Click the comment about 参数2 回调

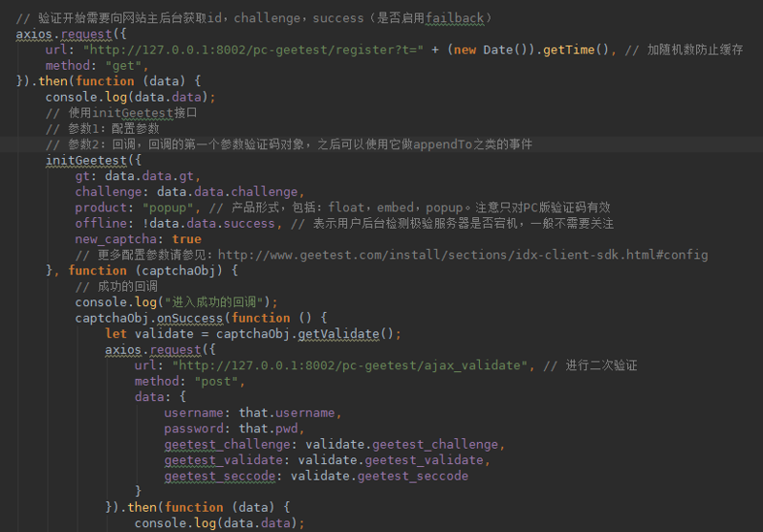pyautogui.click(x=289, y=144)
